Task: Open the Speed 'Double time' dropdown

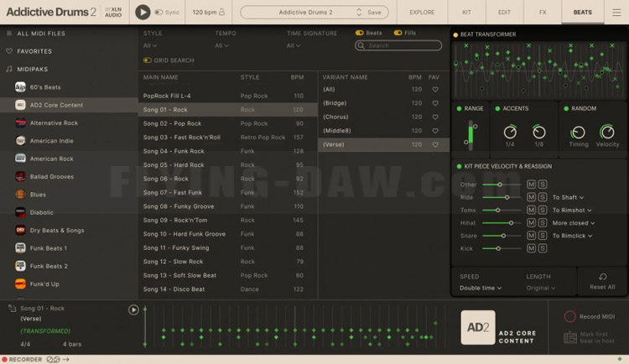Action: [x=481, y=289]
